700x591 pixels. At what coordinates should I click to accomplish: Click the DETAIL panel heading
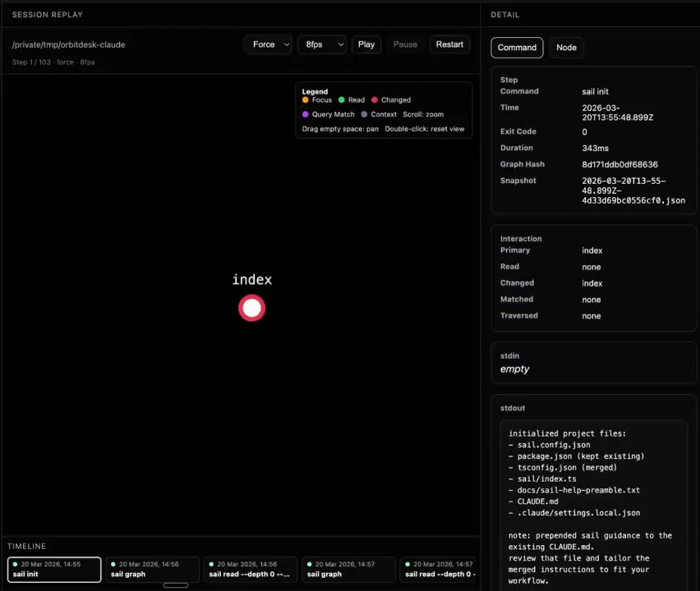tap(505, 15)
